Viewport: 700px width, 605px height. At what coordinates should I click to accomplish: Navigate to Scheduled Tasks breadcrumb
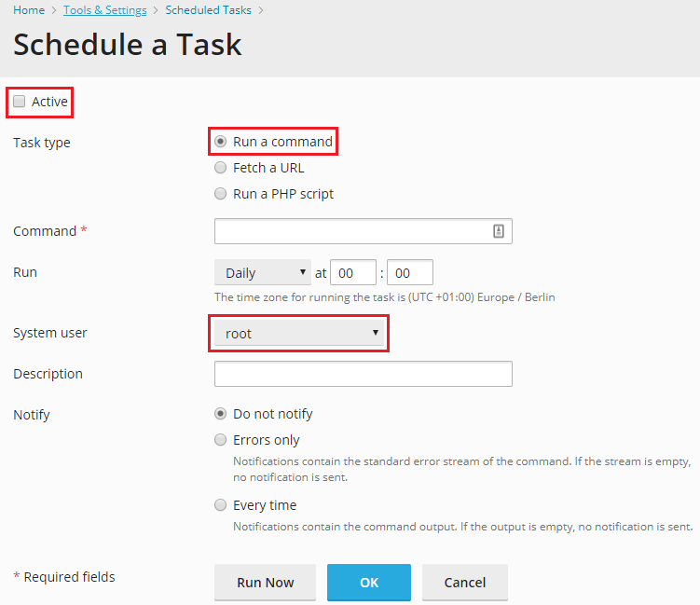click(x=210, y=10)
